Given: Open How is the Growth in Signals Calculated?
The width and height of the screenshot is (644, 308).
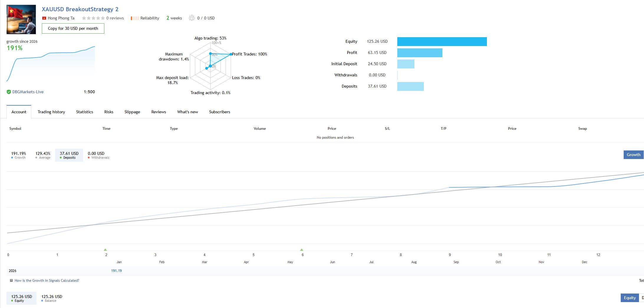Looking at the screenshot, I should pos(47,281).
